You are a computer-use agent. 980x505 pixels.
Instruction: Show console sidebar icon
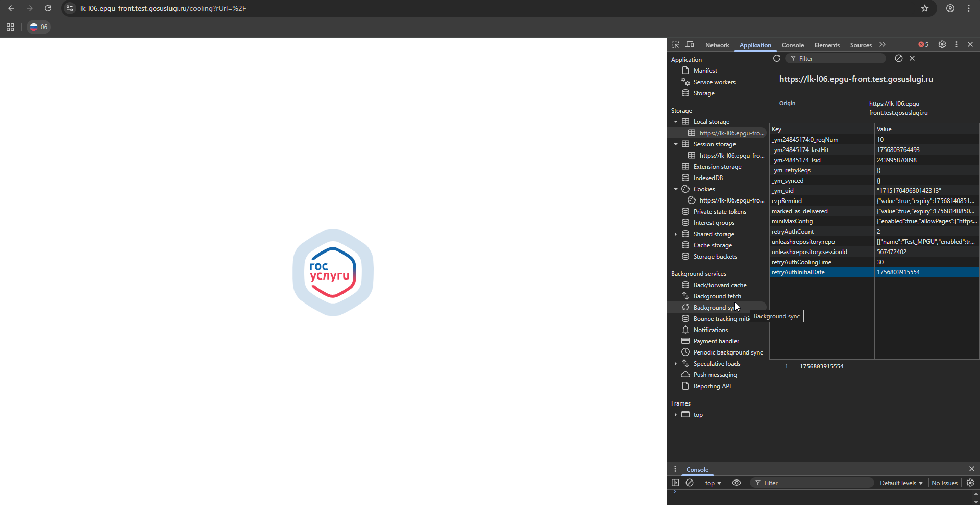[x=675, y=483]
